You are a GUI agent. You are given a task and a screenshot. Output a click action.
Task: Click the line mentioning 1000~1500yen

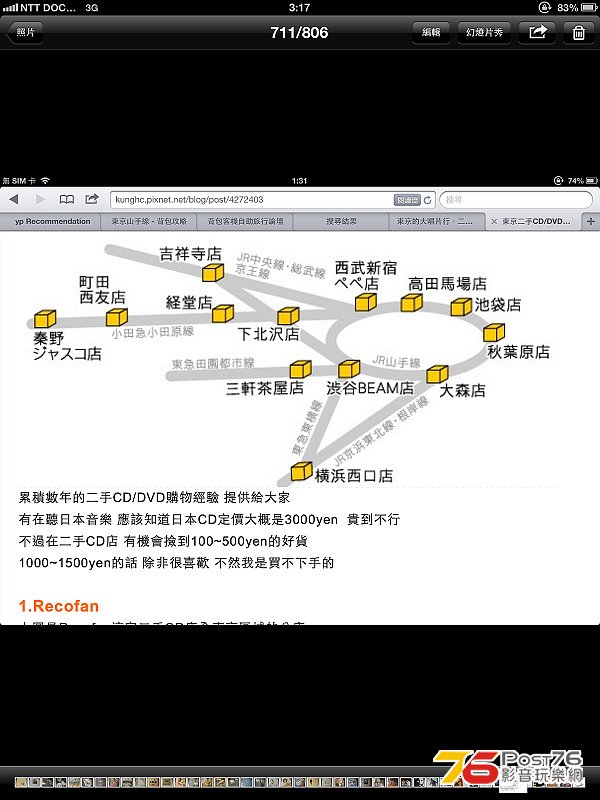click(176, 563)
